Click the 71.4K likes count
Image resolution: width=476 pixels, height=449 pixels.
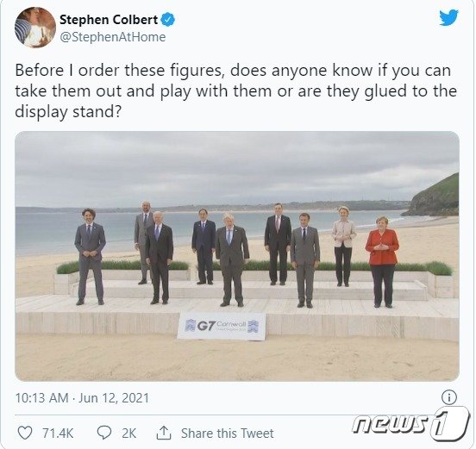click(x=58, y=433)
